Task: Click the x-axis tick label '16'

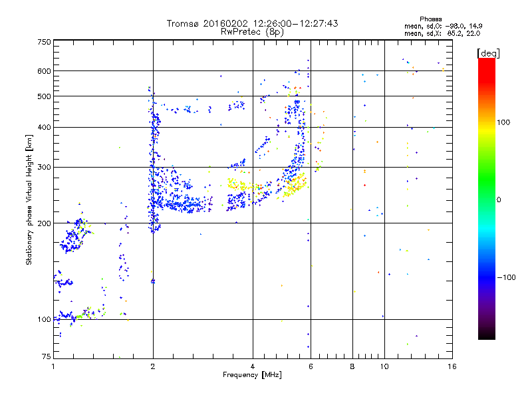Action: 452,366
